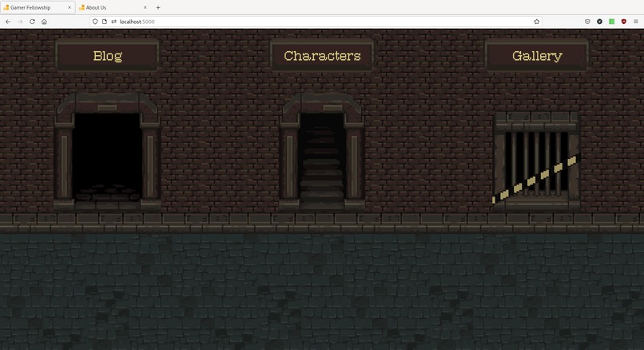
Task: Open the green square extension icon
Action: point(611,22)
